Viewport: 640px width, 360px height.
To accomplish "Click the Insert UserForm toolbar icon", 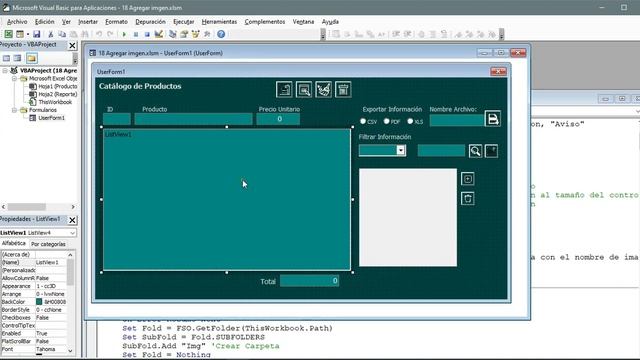I will (20, 34).
